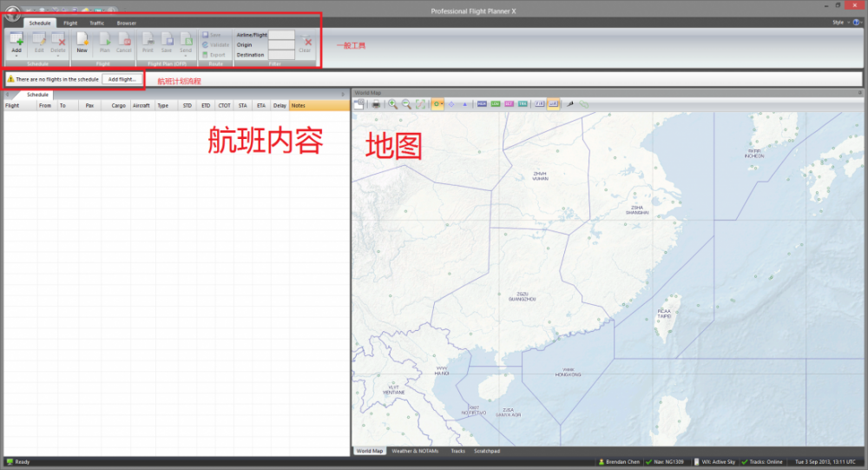Validate the route
Viewport: 868px width, 470px height.
coord(215,45)
